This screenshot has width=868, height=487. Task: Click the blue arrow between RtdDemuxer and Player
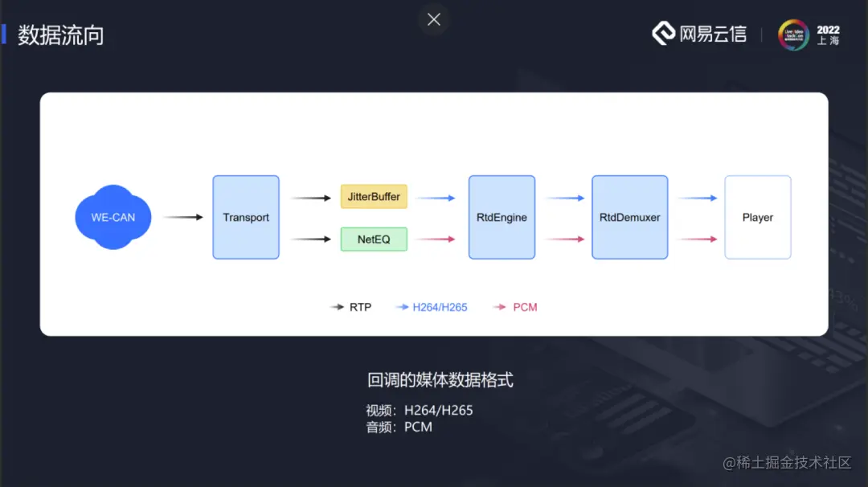click(698, 198)
